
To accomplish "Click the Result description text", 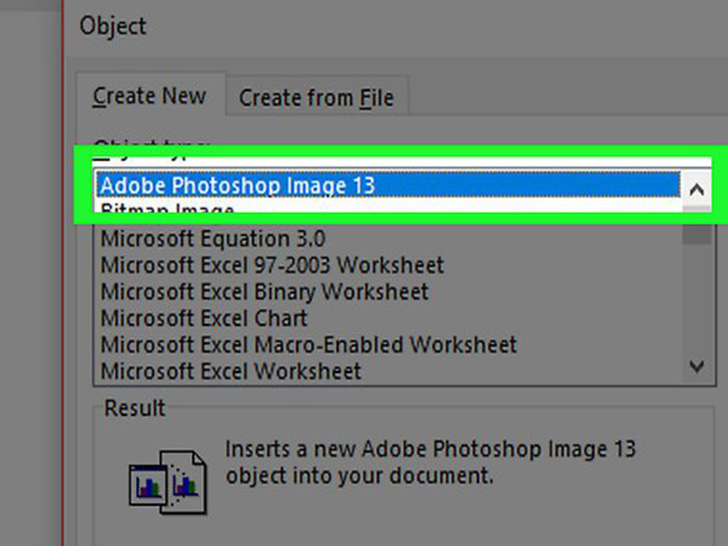I will [x=430, y=462].
